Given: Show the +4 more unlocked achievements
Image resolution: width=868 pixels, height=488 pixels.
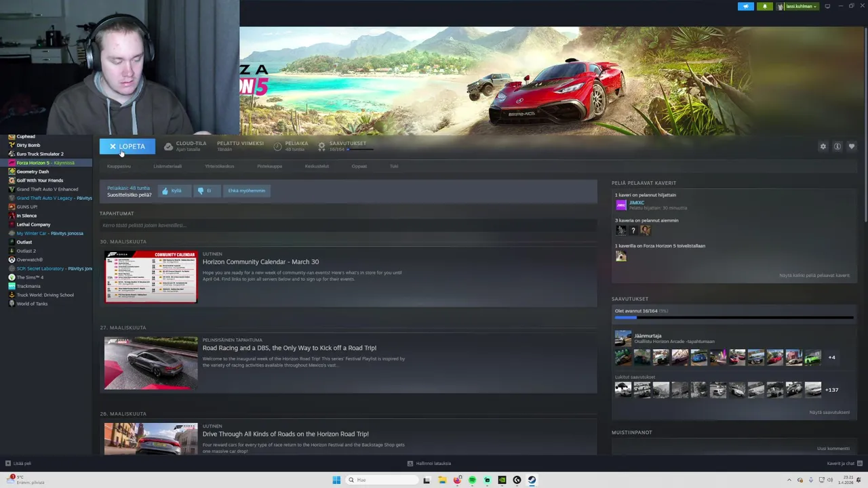Looking at the screenshot, I should 831,357.
